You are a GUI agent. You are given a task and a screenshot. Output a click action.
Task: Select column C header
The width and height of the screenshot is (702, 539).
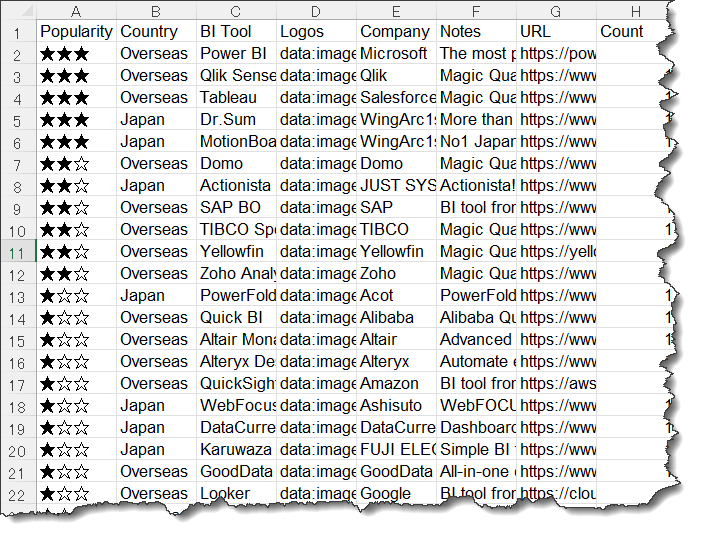236,11
